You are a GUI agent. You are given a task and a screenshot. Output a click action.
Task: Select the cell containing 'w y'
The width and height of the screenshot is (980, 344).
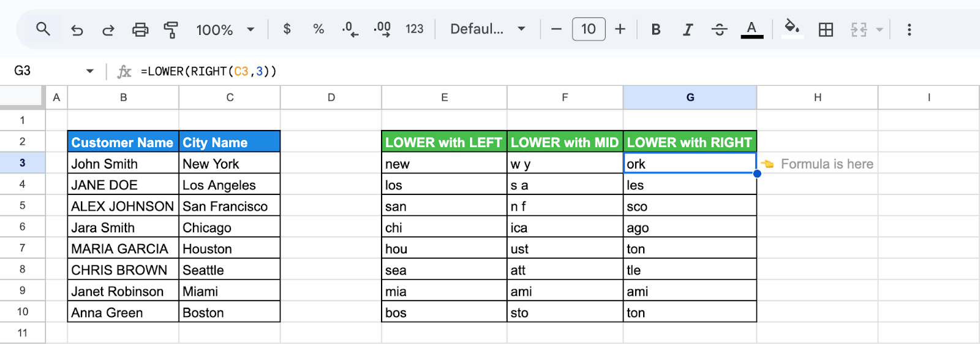pyautogui.click(x=565, y=163)
